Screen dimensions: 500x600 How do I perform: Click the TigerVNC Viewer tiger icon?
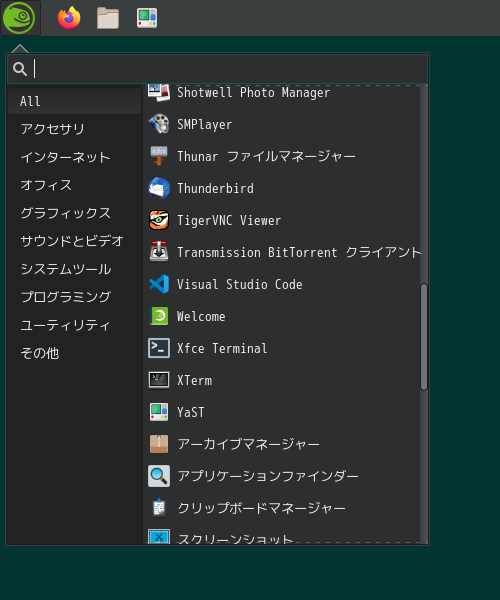tap(159, 220)
